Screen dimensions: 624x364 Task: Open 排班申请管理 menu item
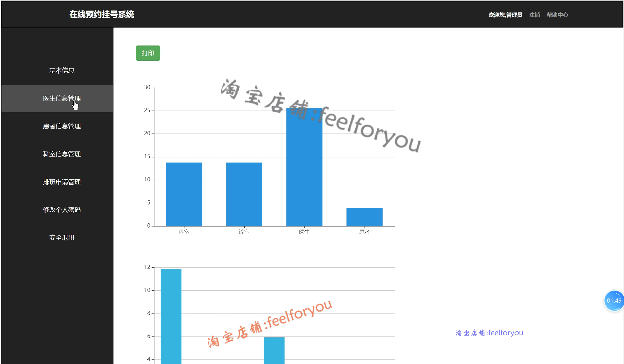click(62, 182)
